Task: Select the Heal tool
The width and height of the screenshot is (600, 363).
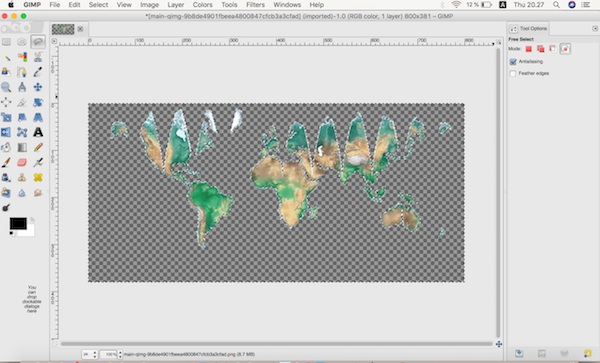Action: click(x=38, y=177)
